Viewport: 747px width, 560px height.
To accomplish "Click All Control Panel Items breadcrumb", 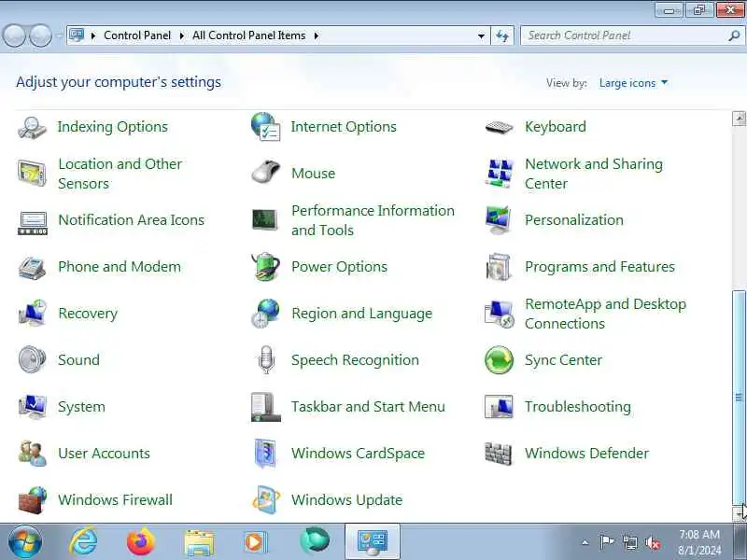I will pos(248,35).
